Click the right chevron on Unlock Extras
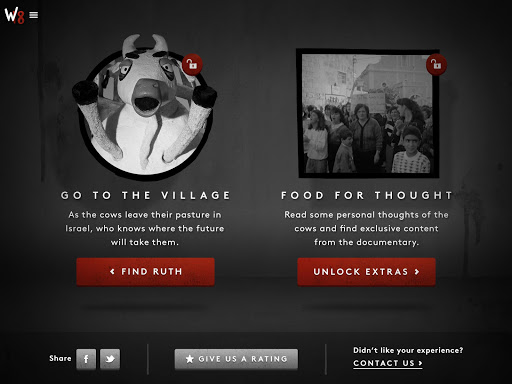Image resolution: width=512 pixels, height=384 pixels. 417,272
